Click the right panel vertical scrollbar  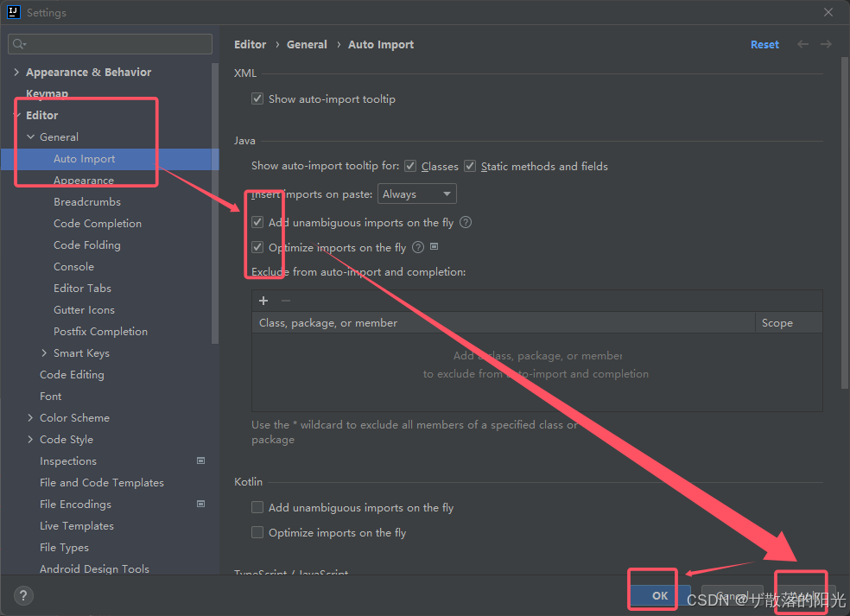tap(844, 222)
